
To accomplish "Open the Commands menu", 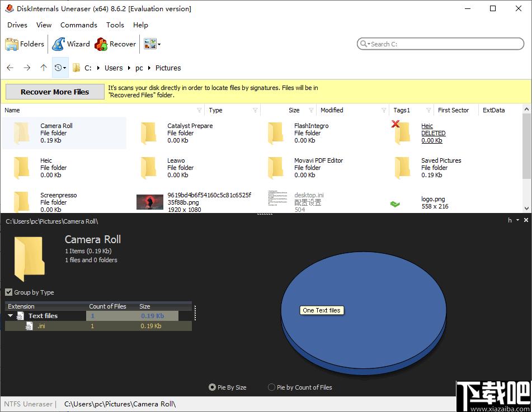I will click(79, 25).
